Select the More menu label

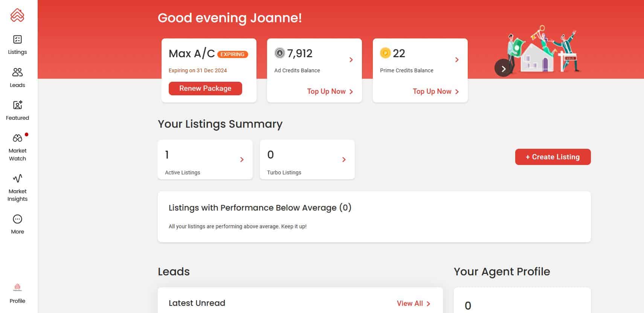pyautogui.click(x=17, y=232)
